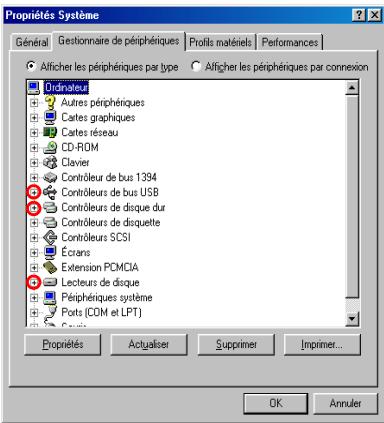Click the device list scroll up arrow

(x=352, y=88)
